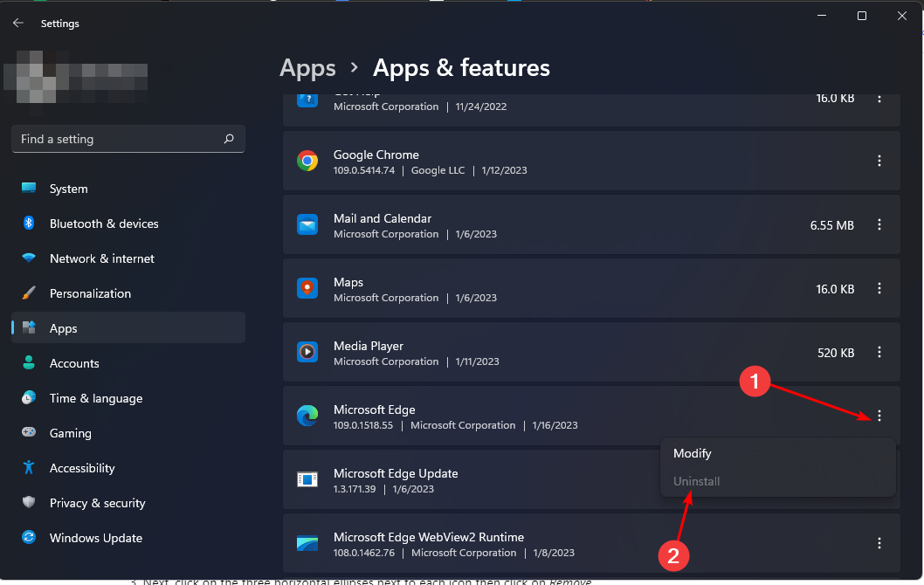This screenshot has width=924, height=585.
Task: Open more options for Edge WebView2 Runtime
Action: pyautogui.click(x=879, y=543)
